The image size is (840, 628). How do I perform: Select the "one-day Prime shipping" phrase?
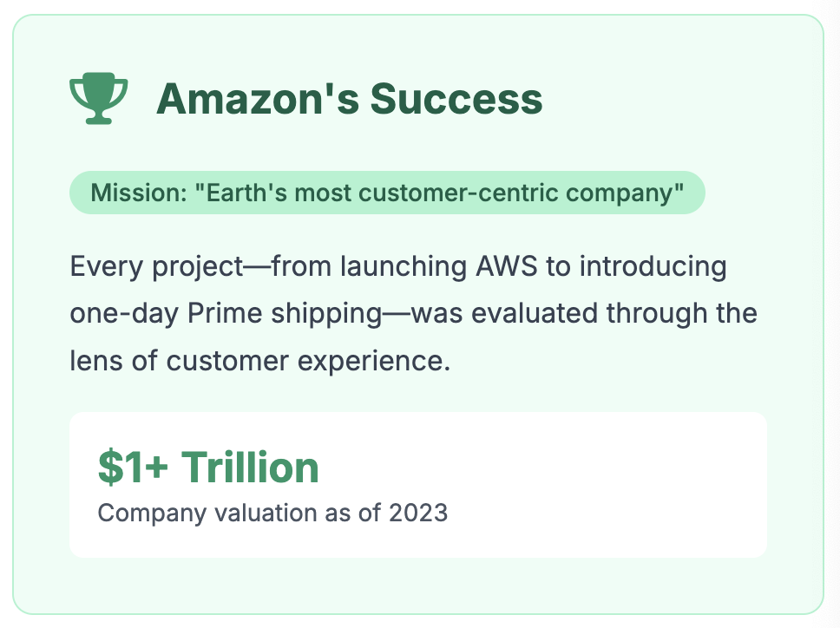tap(226, 314)
